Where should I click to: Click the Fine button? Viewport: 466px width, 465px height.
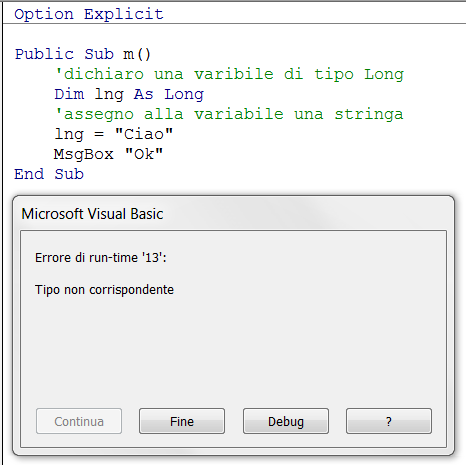182,421
